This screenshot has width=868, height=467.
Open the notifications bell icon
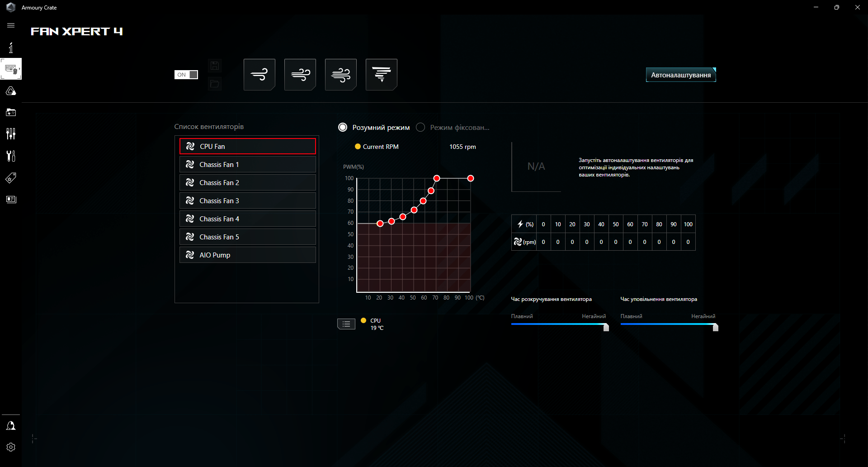pos(11,426)
